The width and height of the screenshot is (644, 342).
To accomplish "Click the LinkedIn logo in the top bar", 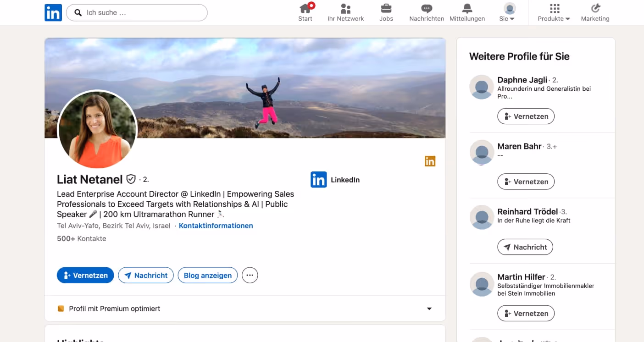I will [x=53, y=12].
